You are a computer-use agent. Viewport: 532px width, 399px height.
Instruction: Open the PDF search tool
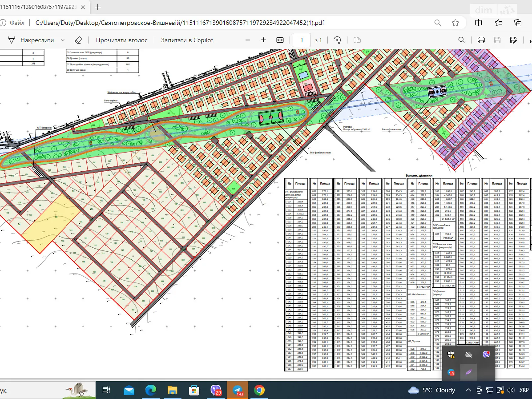click(x=462, y=40)
